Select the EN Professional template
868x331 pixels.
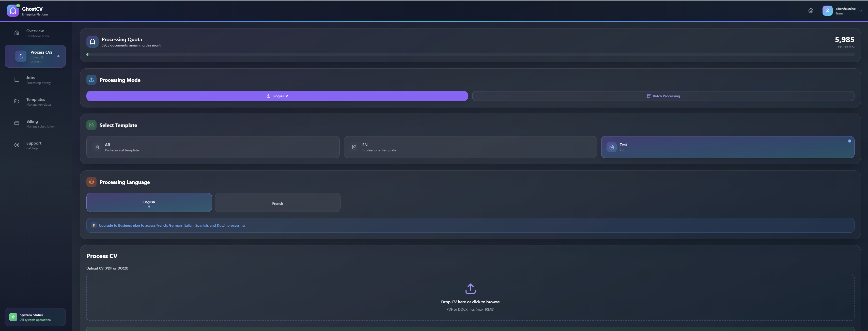coord(470,147)
